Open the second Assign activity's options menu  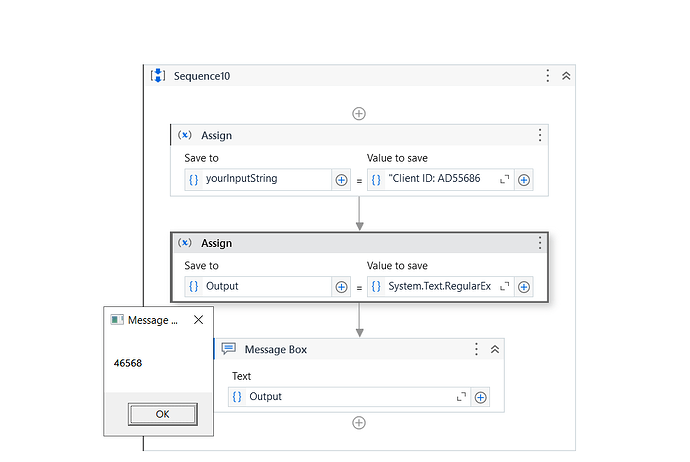[540, 243]
